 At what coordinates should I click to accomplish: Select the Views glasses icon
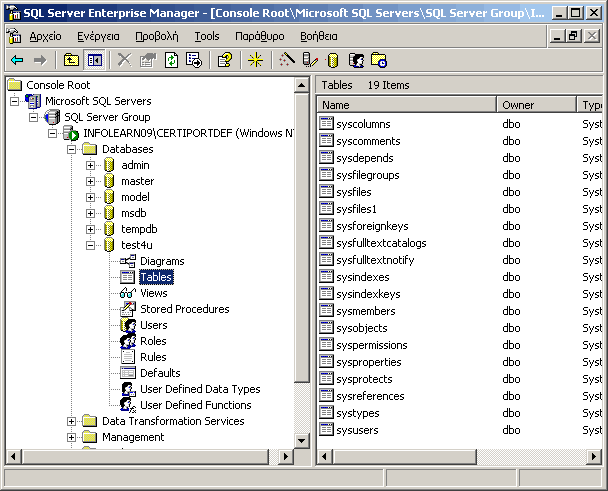click(128, 293)
